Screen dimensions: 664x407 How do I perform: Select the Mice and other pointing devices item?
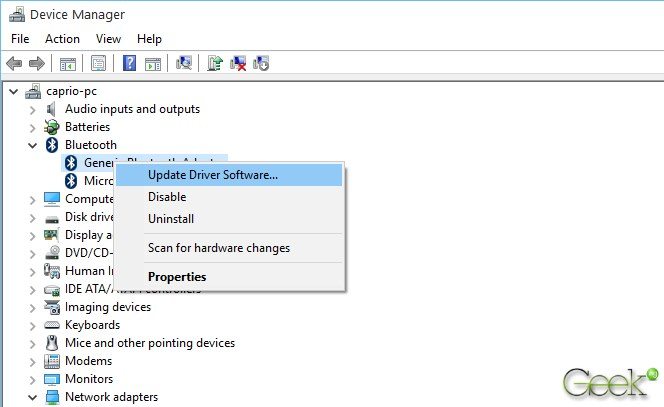(150, 343)
